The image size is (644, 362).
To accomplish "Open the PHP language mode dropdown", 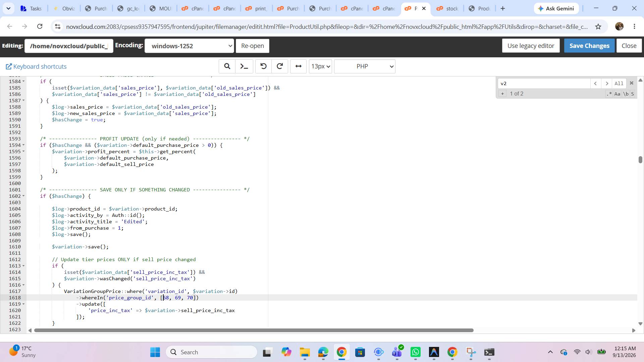I will [365, 66].
